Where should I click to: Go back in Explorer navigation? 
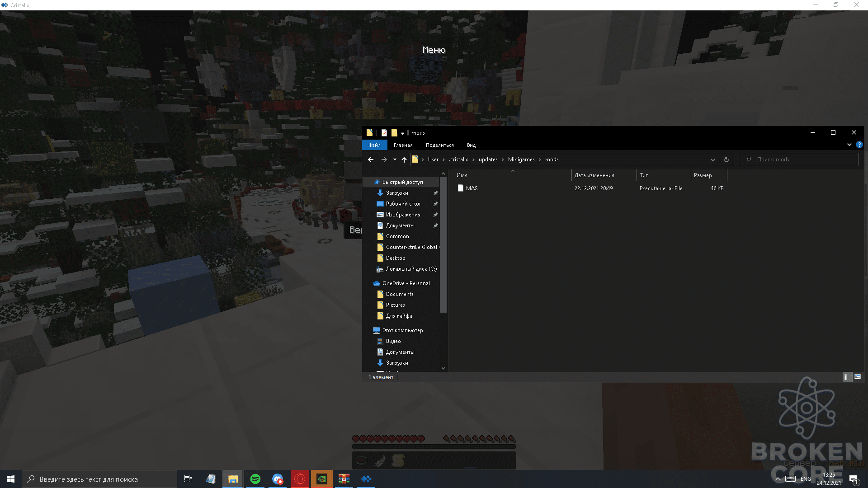[x=371, y=160]
